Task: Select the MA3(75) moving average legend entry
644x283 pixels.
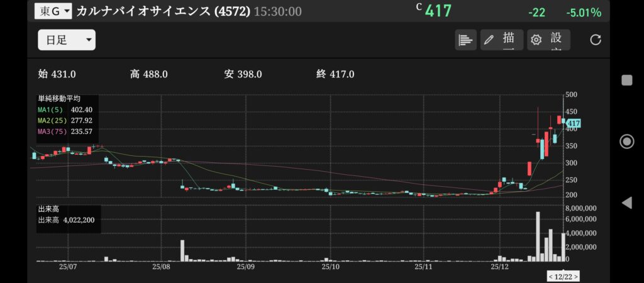Action: point(65,131)
